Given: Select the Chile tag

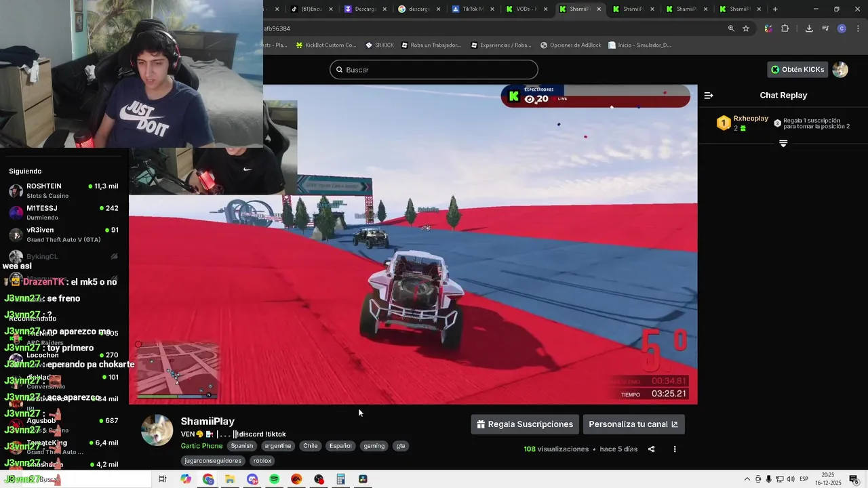Looking at the screenshot, I should pos(311,446).
